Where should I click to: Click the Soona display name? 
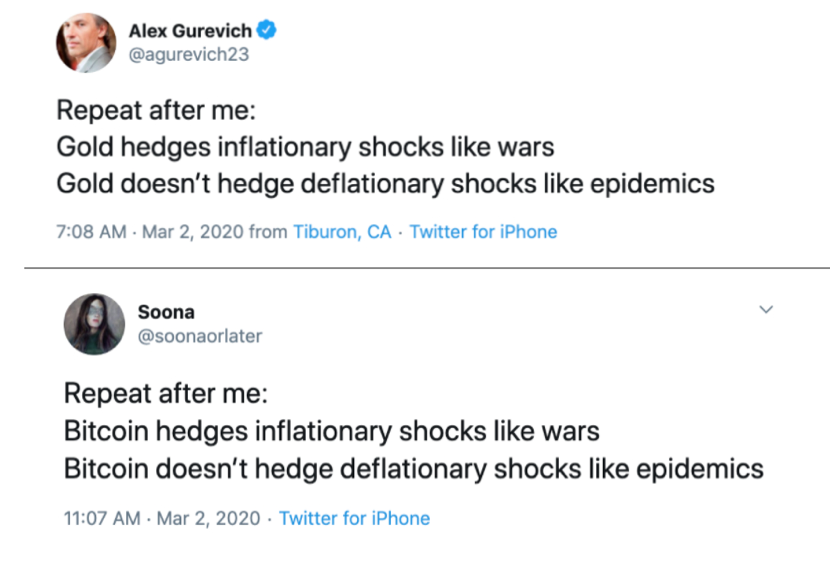(166, 312)
